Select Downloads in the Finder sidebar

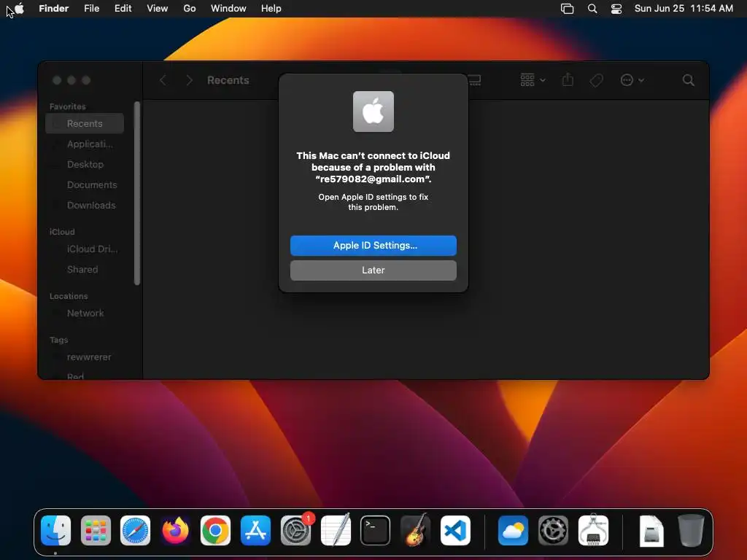pos(85,205)
